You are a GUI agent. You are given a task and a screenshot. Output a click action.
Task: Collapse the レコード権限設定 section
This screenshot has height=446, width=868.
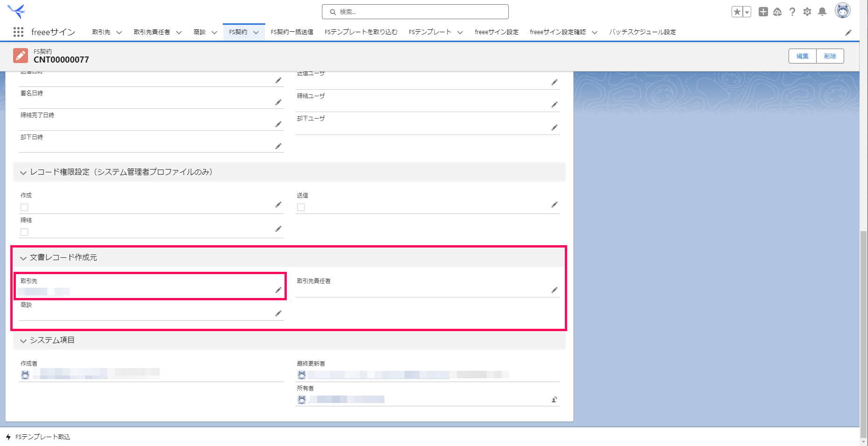[23, 172]
